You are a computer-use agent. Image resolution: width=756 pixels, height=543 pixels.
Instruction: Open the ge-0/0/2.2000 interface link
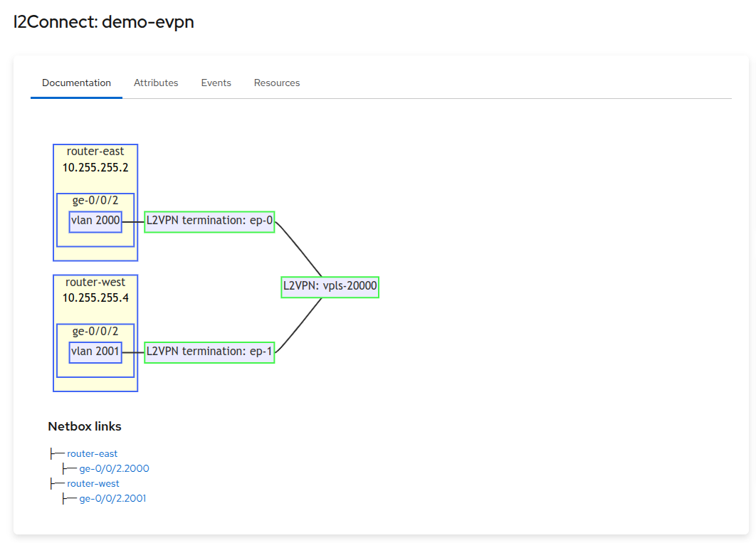pyautogui.click(x=115, y=468)
